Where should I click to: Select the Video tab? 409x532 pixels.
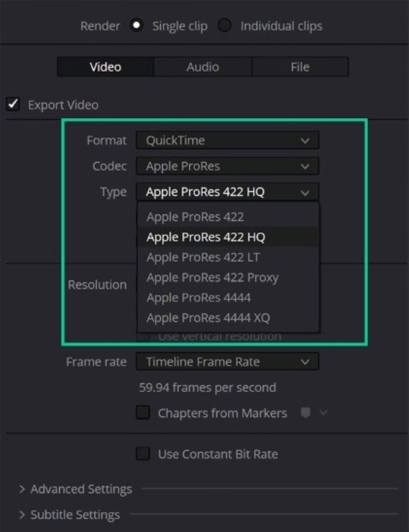tap(104, 67)
